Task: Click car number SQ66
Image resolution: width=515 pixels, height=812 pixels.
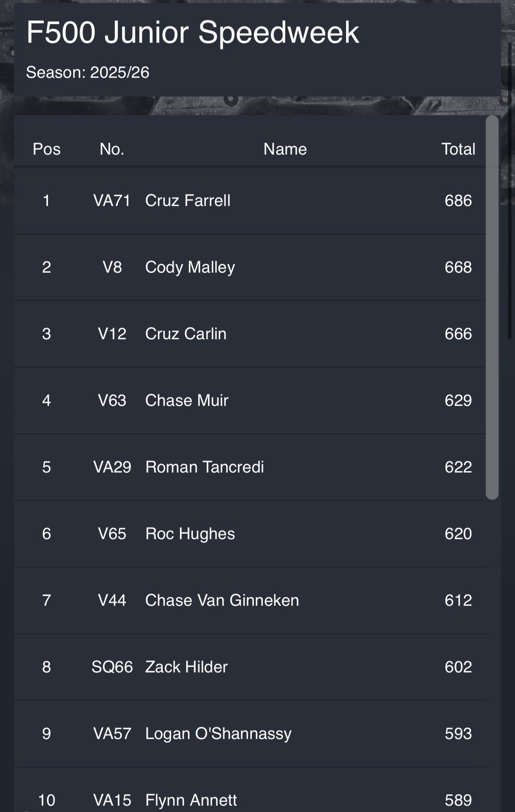Action: click(112, 667)
